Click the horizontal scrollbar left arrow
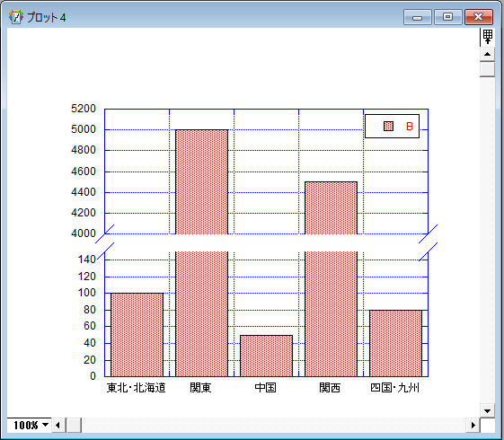The image size is (504, 440). tap(58, 426)
